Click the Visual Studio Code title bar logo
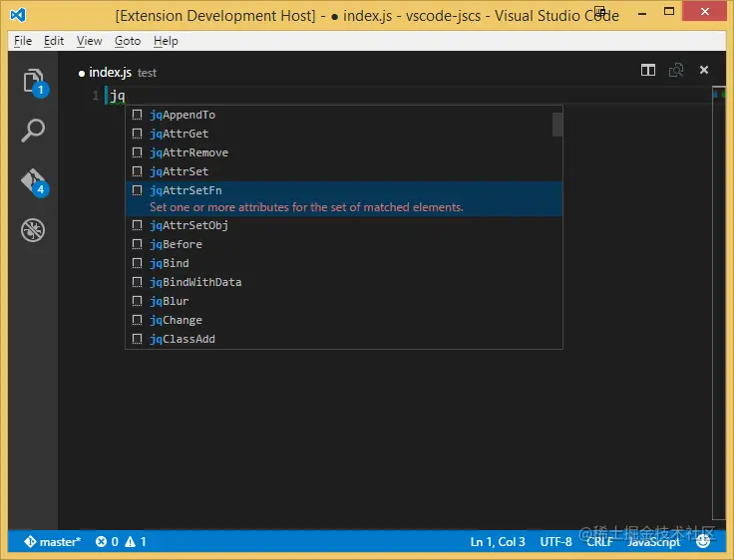 coord(18,15)
